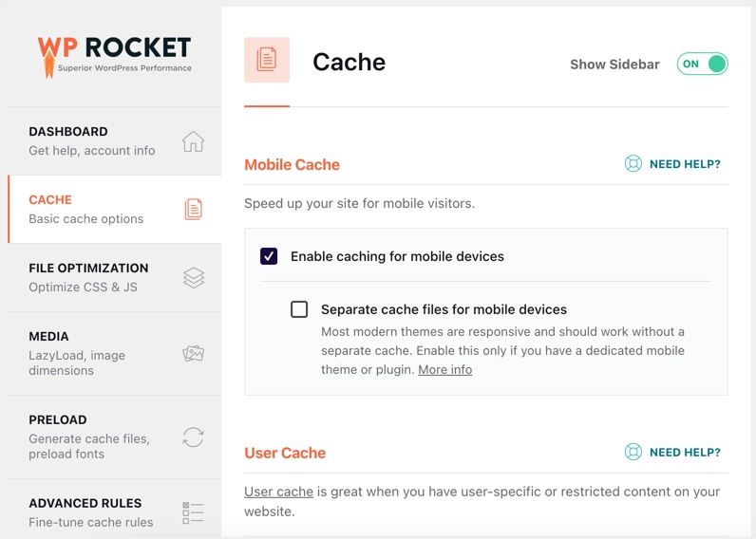Screen dimensions: 756x539
Task: Click the Preload refresh arrows icon
Action: click(x=193, y=437)
